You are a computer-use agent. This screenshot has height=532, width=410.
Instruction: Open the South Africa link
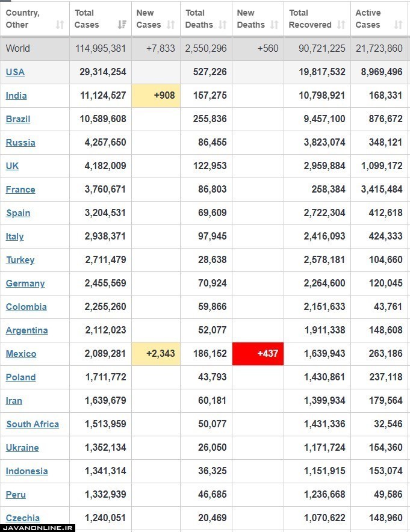click(33, 424)
